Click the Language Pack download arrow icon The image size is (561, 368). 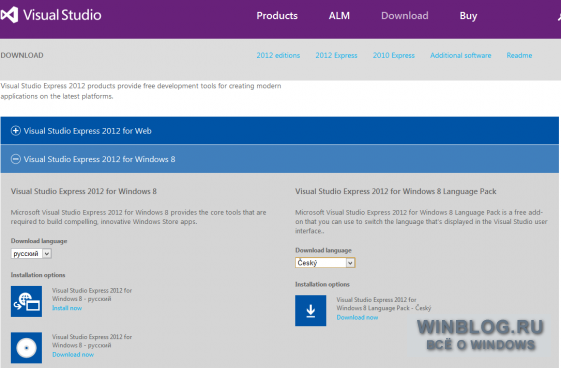tap(311, 310)
